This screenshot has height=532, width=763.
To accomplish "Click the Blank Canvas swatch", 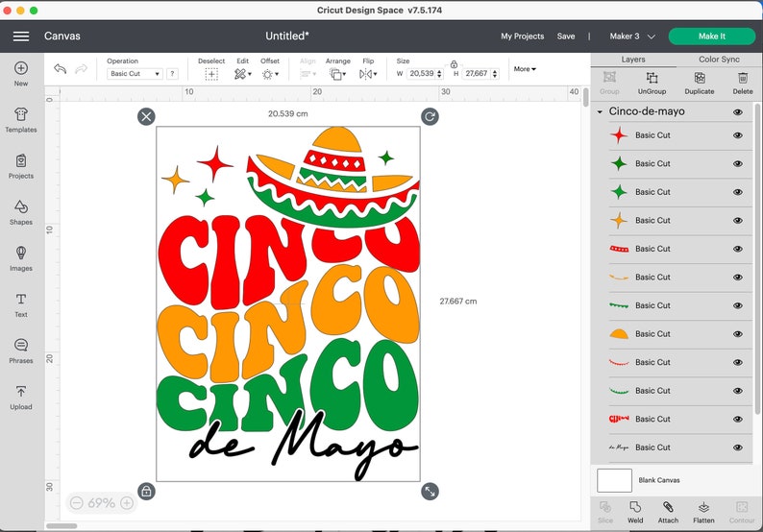I will click(614, 480).
